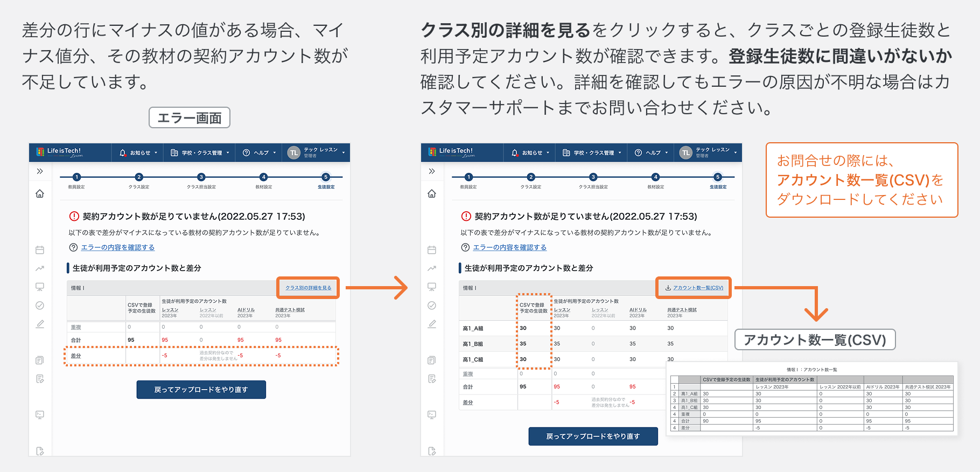Viewport: 980px width, 472px height.
Task: Open the check-circle icon in left screenshot sidebar
Action: pos(40,306)
